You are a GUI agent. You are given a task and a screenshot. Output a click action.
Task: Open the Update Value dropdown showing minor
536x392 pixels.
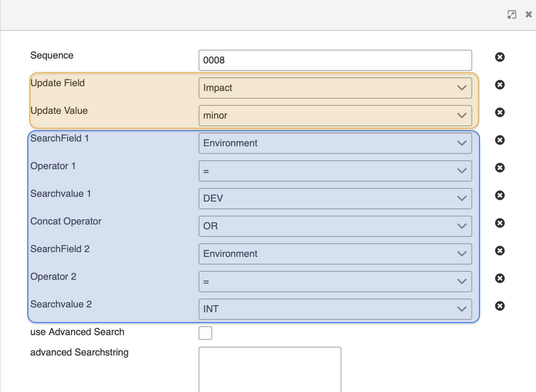pos(335,115)
